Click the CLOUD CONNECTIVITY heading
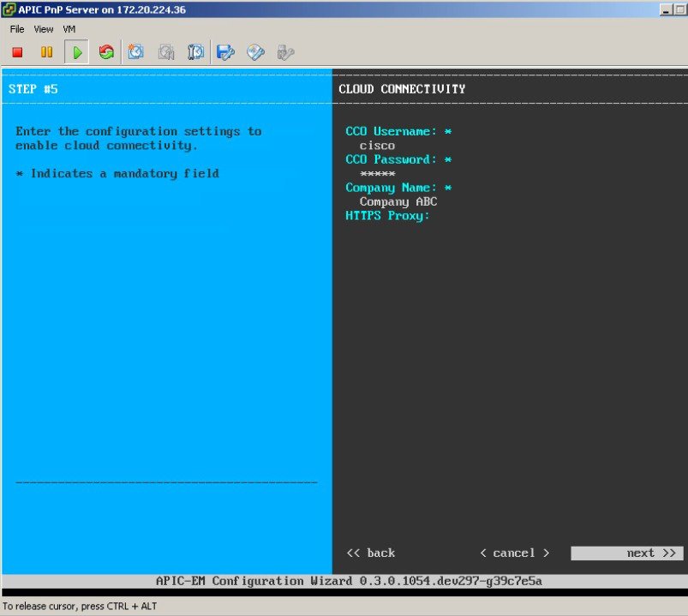This screenshot has width=688, height=616. click(402, 89)
